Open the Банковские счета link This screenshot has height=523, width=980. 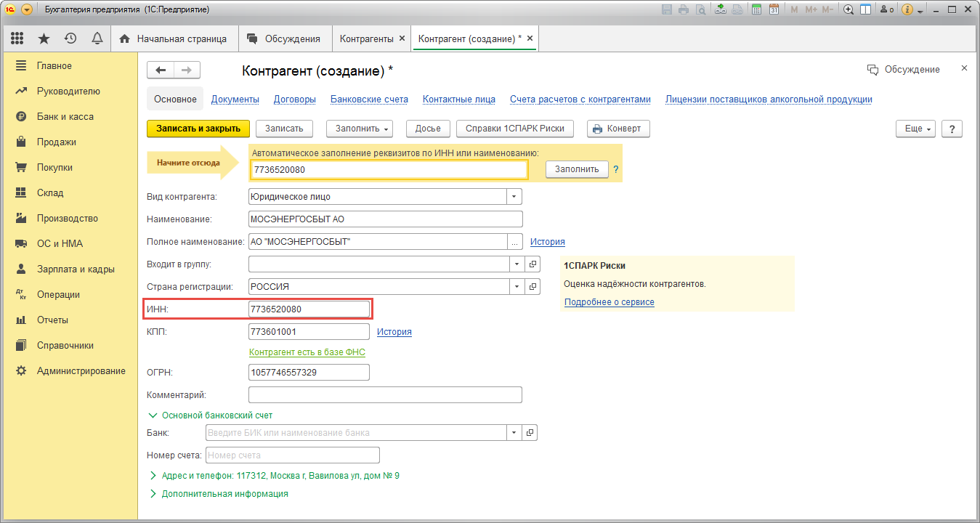[x=369, y=100]
